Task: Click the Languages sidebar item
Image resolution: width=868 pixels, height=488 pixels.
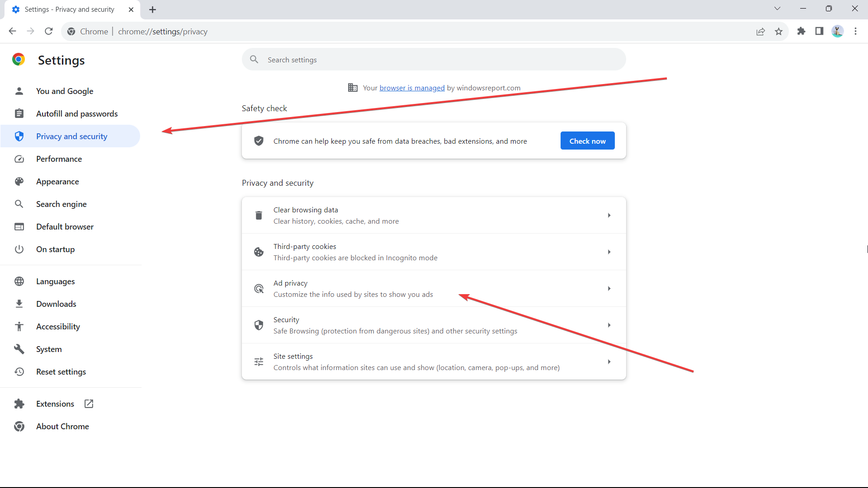Action: (x=56, y=281)
